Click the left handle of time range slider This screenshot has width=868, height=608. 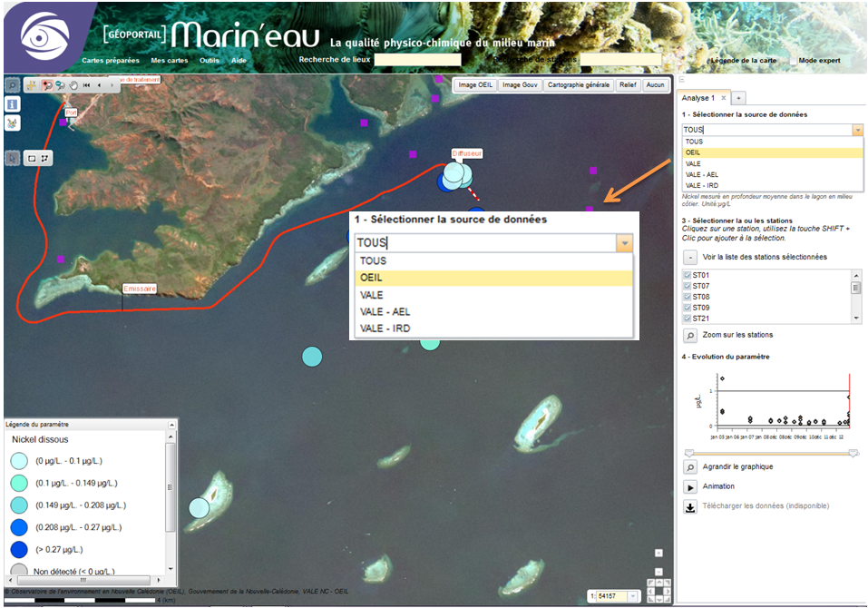(689, 452)
